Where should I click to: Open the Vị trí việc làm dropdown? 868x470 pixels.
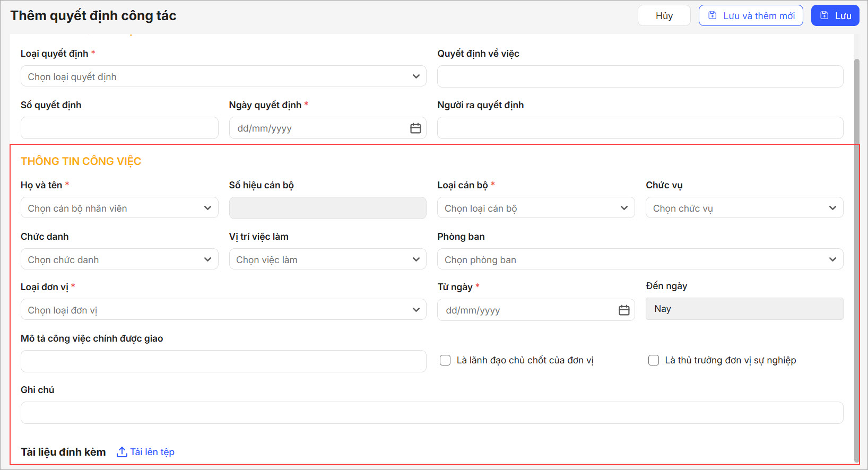pyautogui.click(x=327, y=259)
